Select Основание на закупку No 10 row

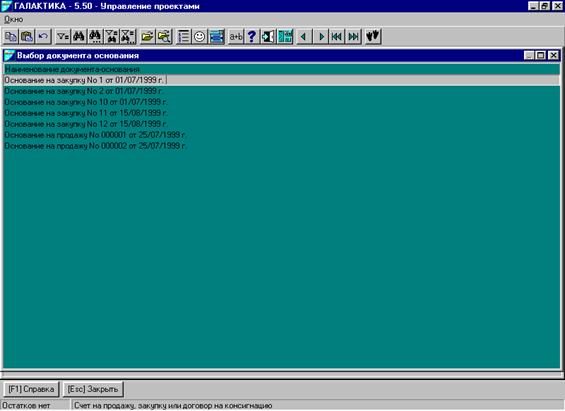pos(281,102)
